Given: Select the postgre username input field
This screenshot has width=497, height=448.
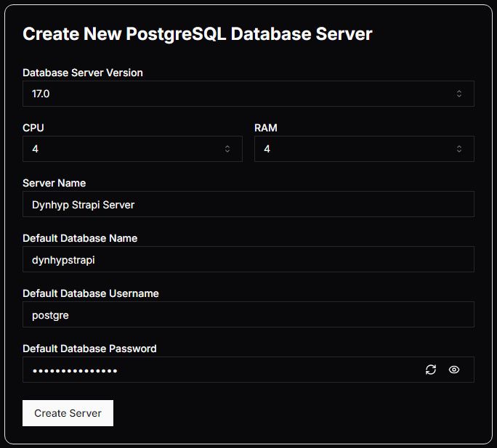Looking at the screenshot, I should click(x=248, y=314).
